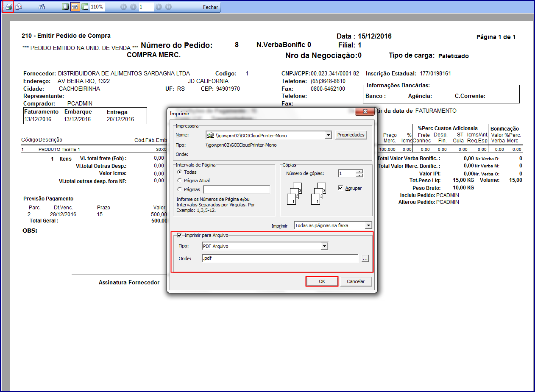
Task: Click the CEP value 94901970
Action: tap(228, 89)
